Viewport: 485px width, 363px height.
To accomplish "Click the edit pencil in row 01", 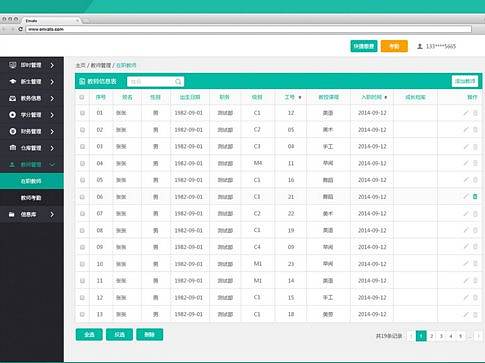I will tap(466, 113).
